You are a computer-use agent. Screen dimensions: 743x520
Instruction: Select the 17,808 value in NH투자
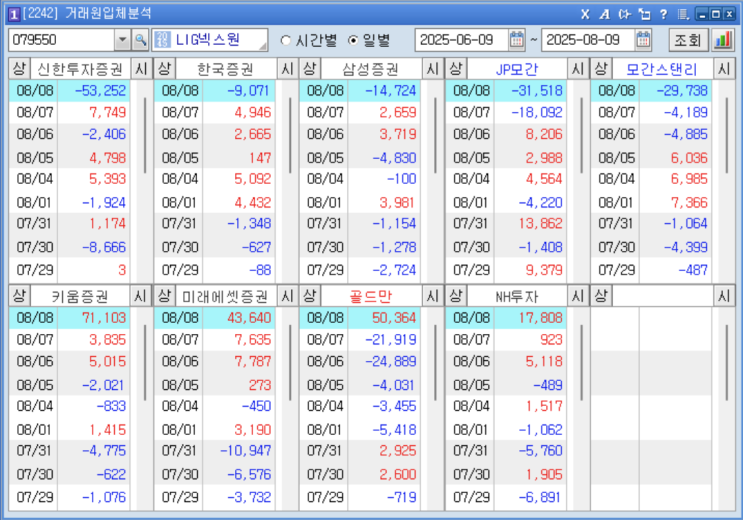(x=541, y=318)
